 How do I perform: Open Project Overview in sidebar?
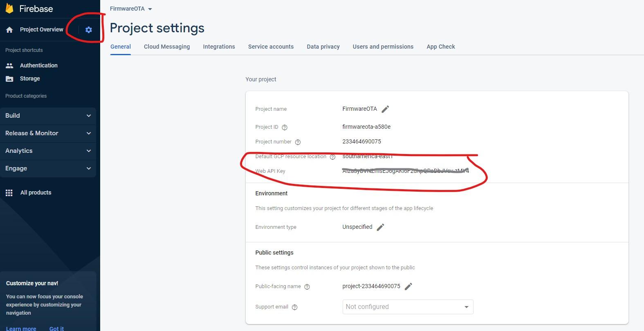coord(41,29)
